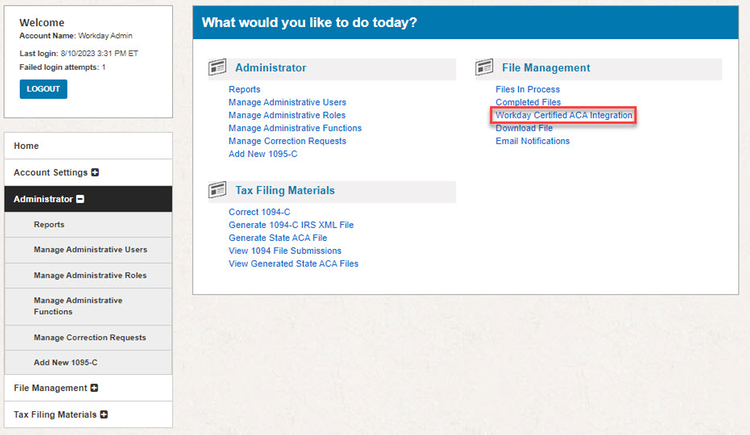Click the Completed Files link

click(528, 103)
